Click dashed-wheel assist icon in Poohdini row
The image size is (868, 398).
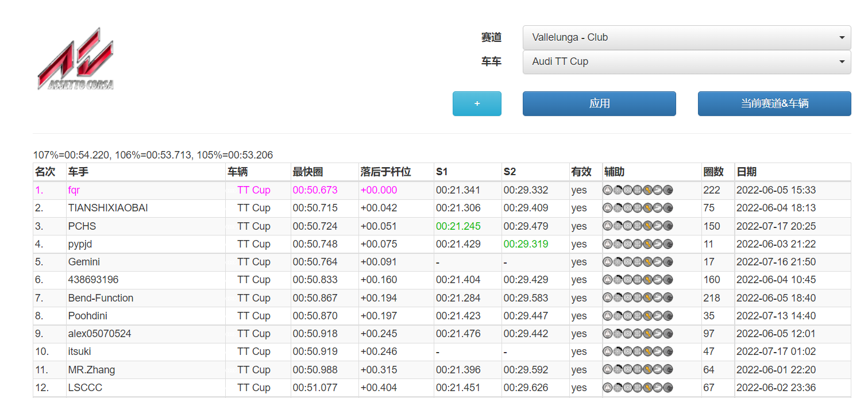click(618, 315)
